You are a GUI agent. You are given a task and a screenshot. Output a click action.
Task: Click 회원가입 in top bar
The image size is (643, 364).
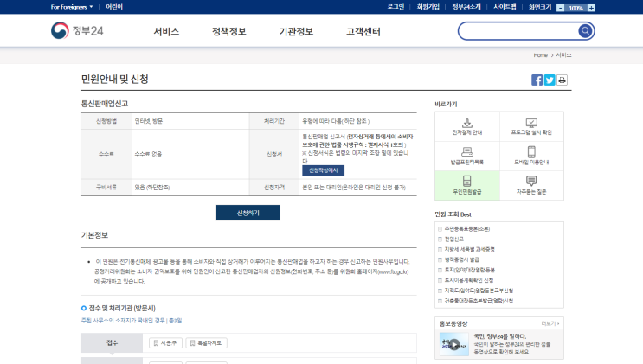428,7
